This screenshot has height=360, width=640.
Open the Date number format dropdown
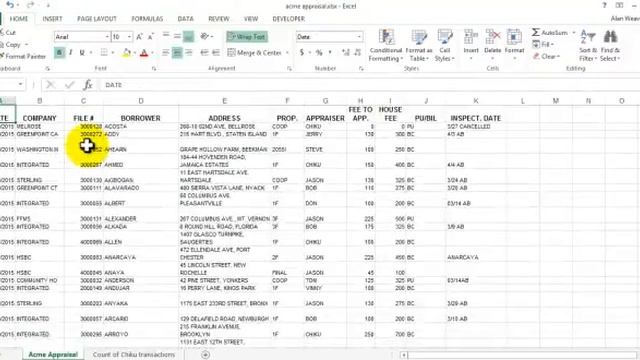pyautogui.click(x=359, y=37)
